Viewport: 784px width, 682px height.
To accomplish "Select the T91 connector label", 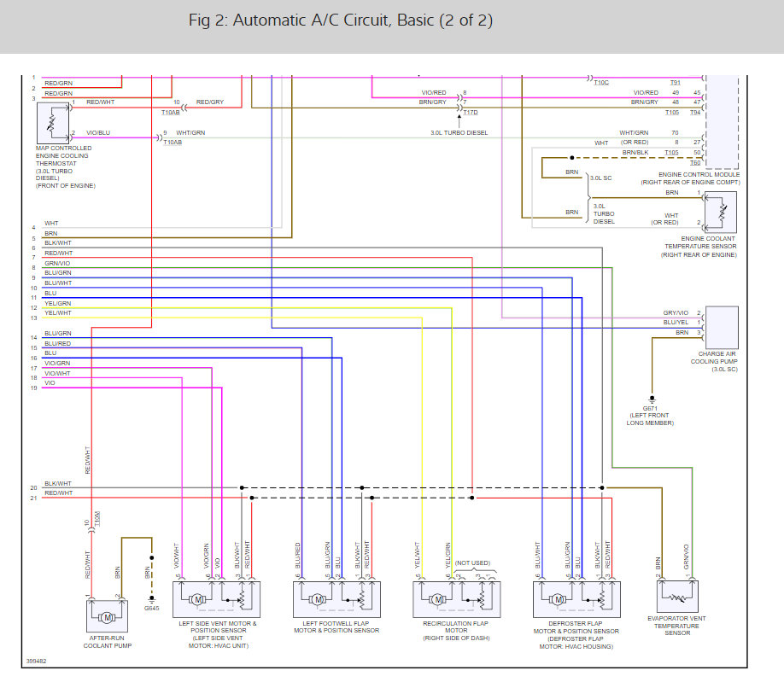I will coord(675,83).
